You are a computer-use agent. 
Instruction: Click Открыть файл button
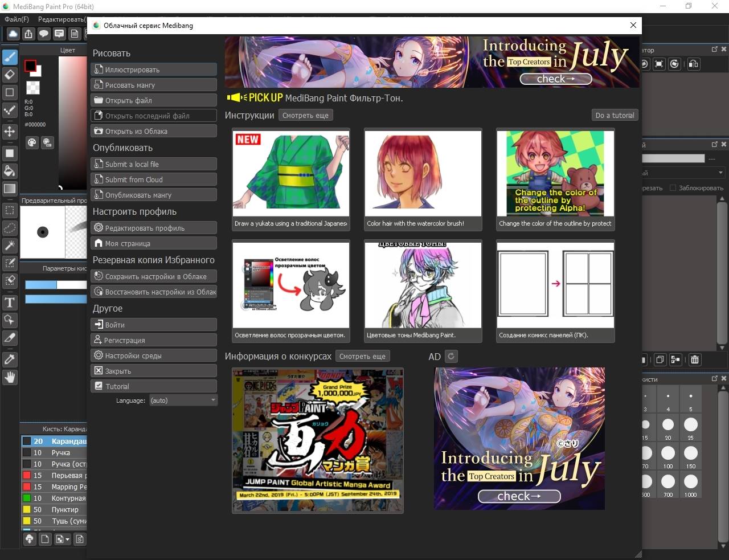point(154,100)
